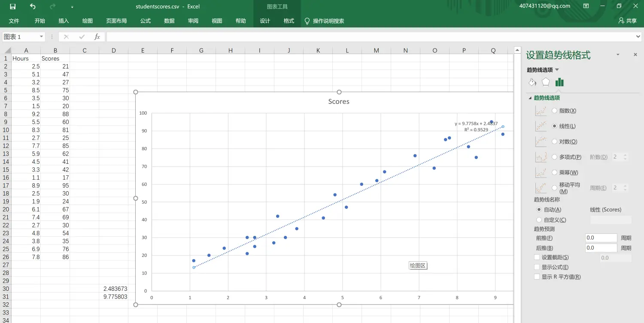This screenshot has width=644, height=323.
Task: Expand the Trendline Options header dropdown
Action: 557,70
